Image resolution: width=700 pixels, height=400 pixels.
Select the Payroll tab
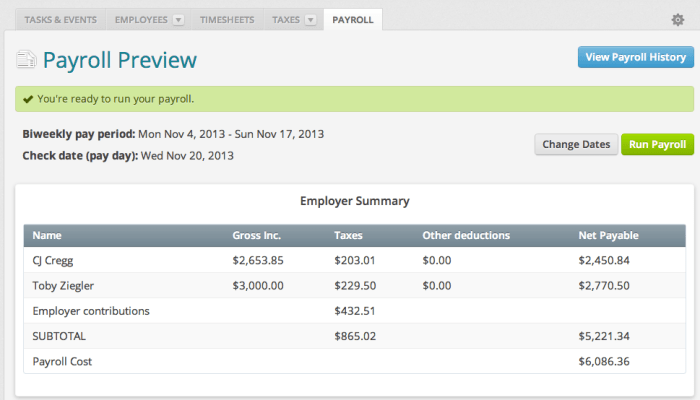point(353,20)
